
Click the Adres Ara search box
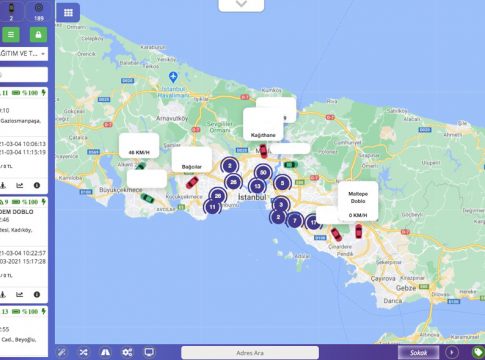(x=250, y=353)
